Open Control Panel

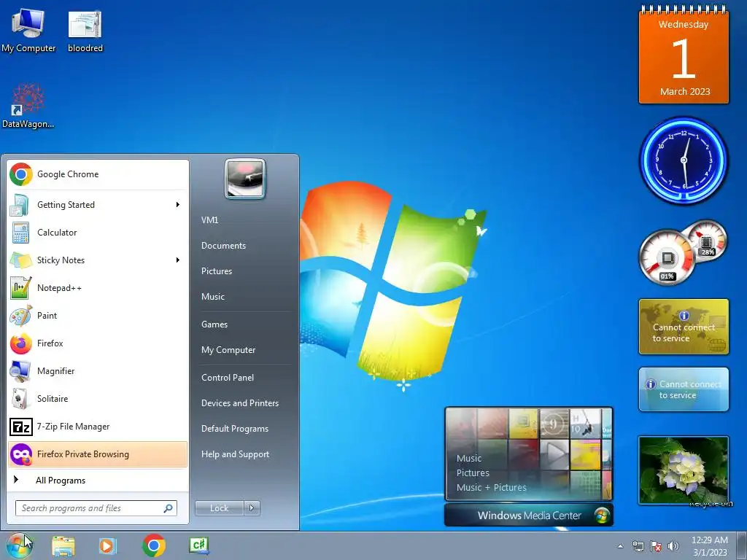228,378
